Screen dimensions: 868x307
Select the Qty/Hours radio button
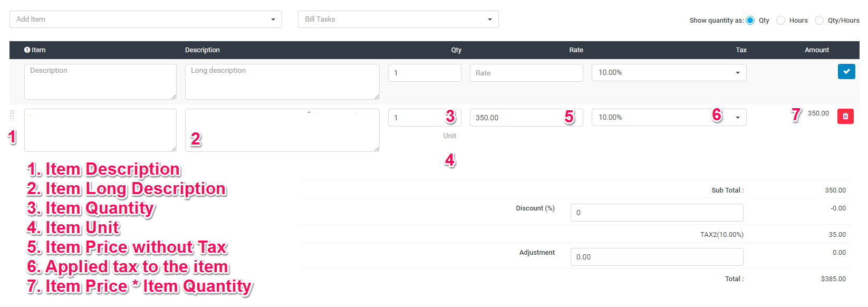(x=819, y=21)
